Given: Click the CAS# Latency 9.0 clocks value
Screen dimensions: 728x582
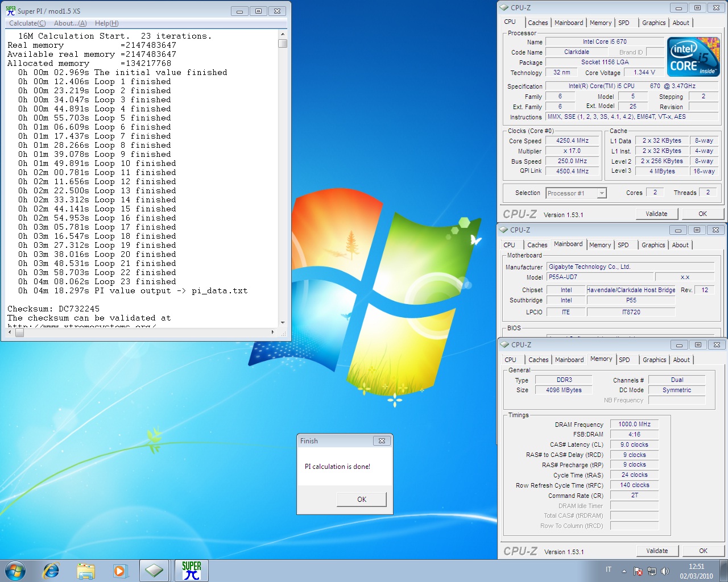Looking at the screenshot, I should pyautogui.click(x=634, y=444).
